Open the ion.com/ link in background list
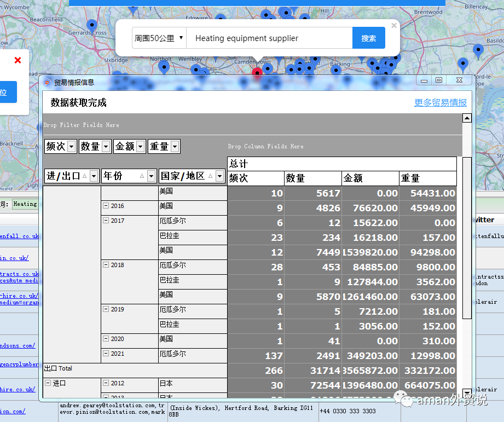The width and height of the screenshot is (504, 422). pos(13,411)
